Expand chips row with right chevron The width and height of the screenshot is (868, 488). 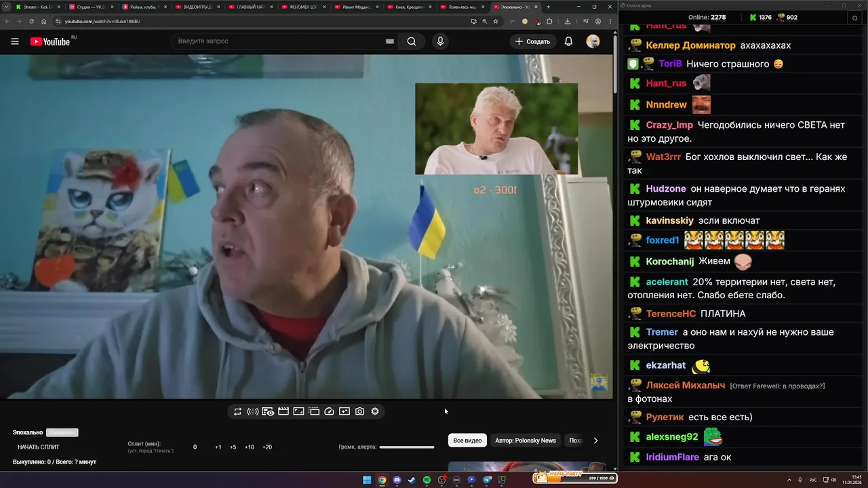click(595, 441)
